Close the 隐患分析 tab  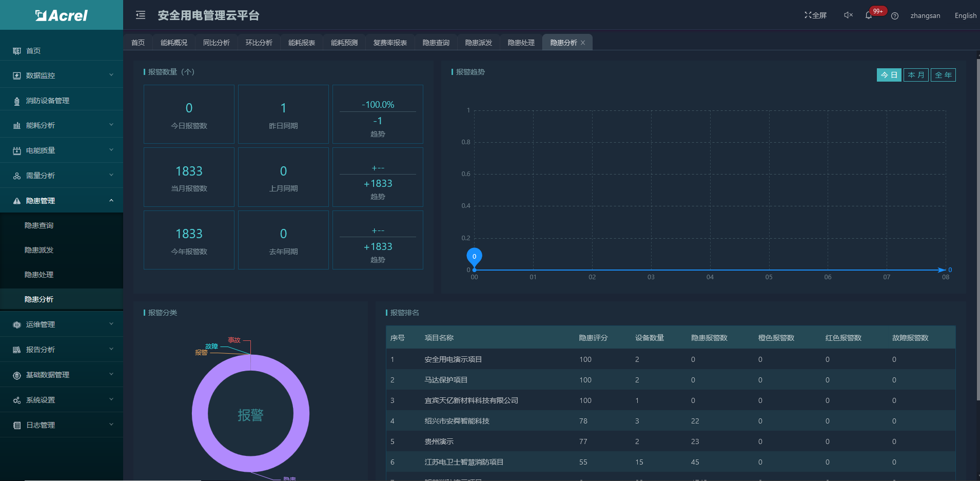click(x=583, y=43)
